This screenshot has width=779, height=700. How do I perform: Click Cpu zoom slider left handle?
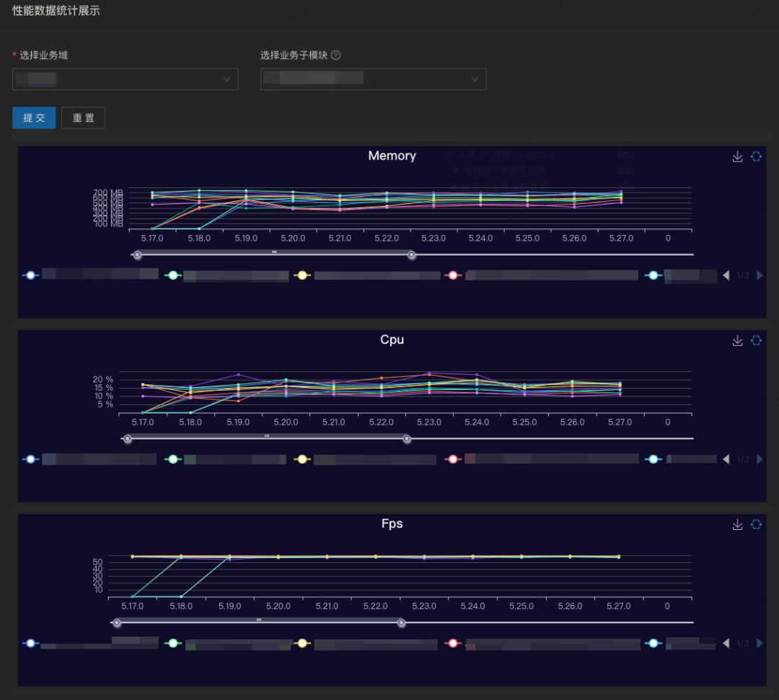(x=128, y=439)
